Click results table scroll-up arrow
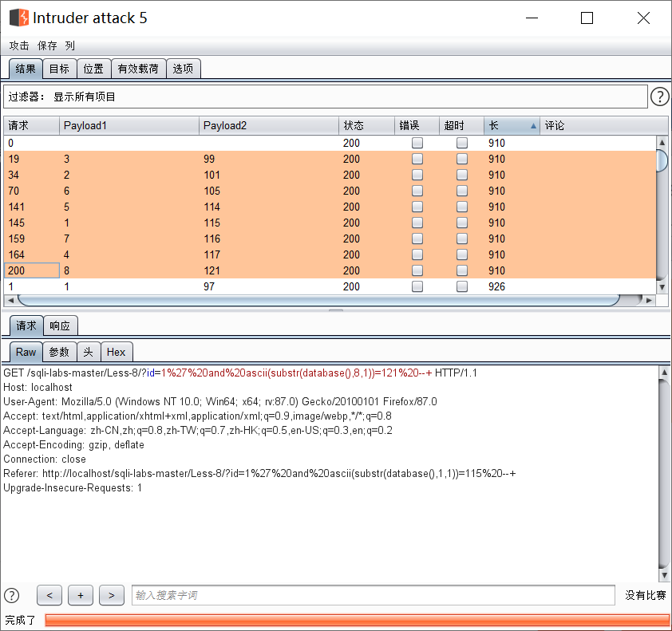Viewport: 672px width, 631px height. coord(662,142)
